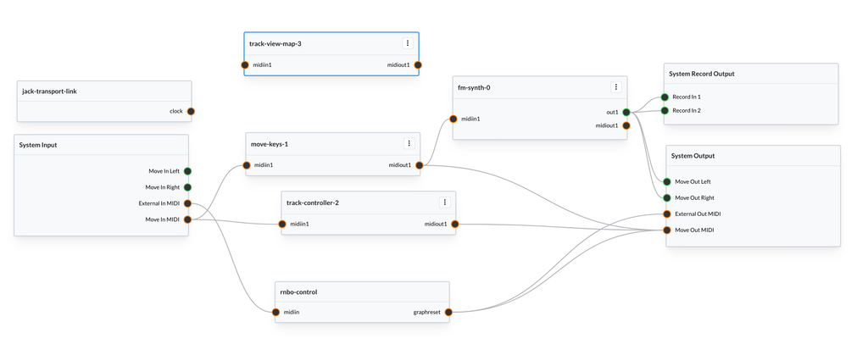The height and width of the screenshot is (355, 868).
Task: Click the fm-synth-0 out1 audio port
Action: coord(626,112)
